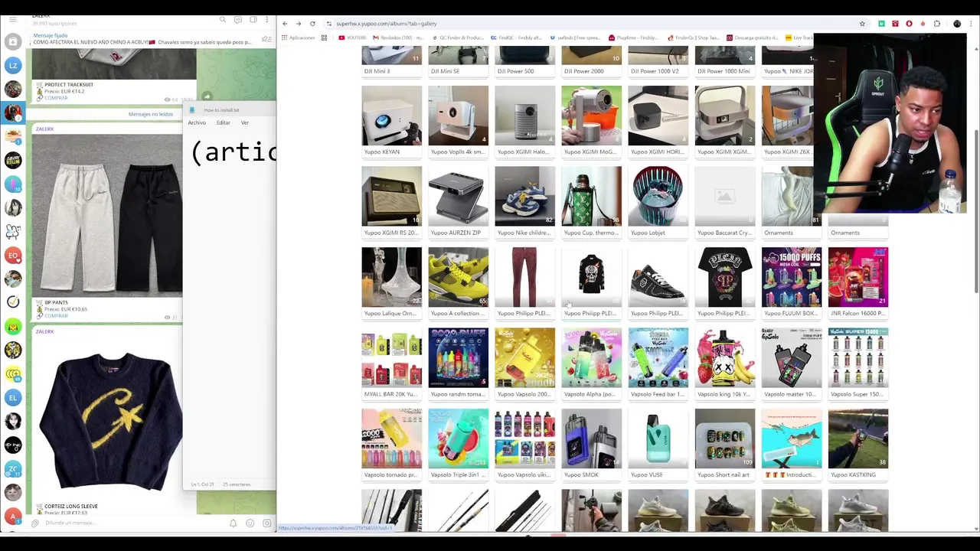Open the channel comments icon in Telegram
The height and width of the screenshot is (551, 980).
click(238, 20)
